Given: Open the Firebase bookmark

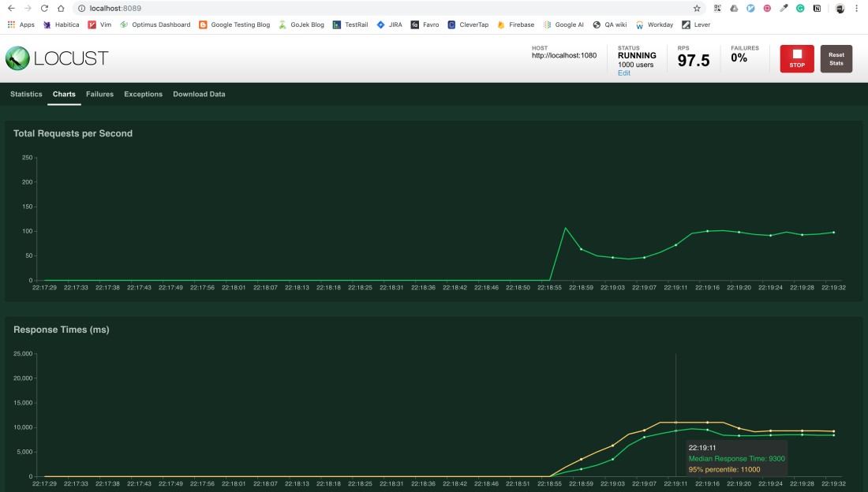Looking at the screenshot, I should 516,24.
